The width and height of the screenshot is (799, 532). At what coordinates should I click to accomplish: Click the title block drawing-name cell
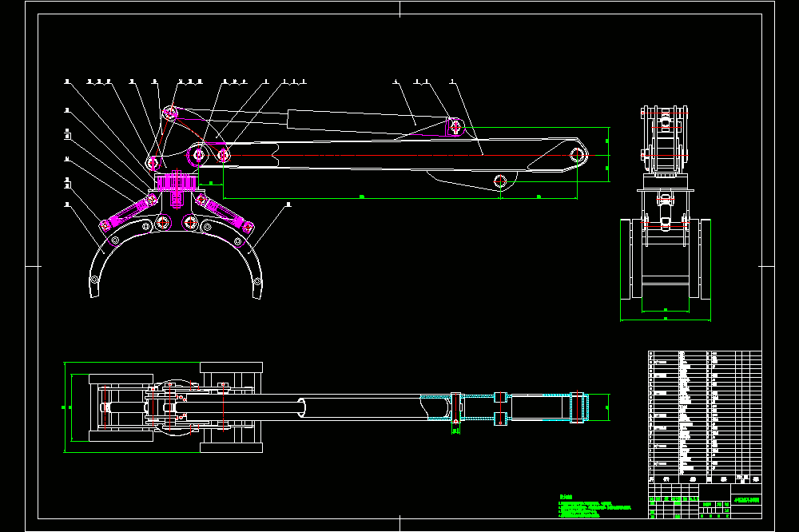click(x=746, y=500)
